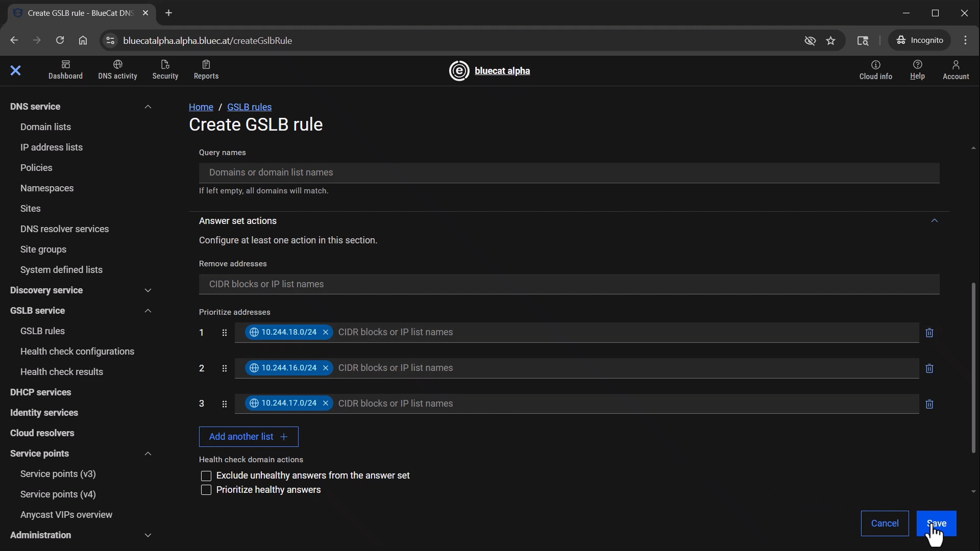
Task: Collapse the DNS service section
Action: (148, 107)
